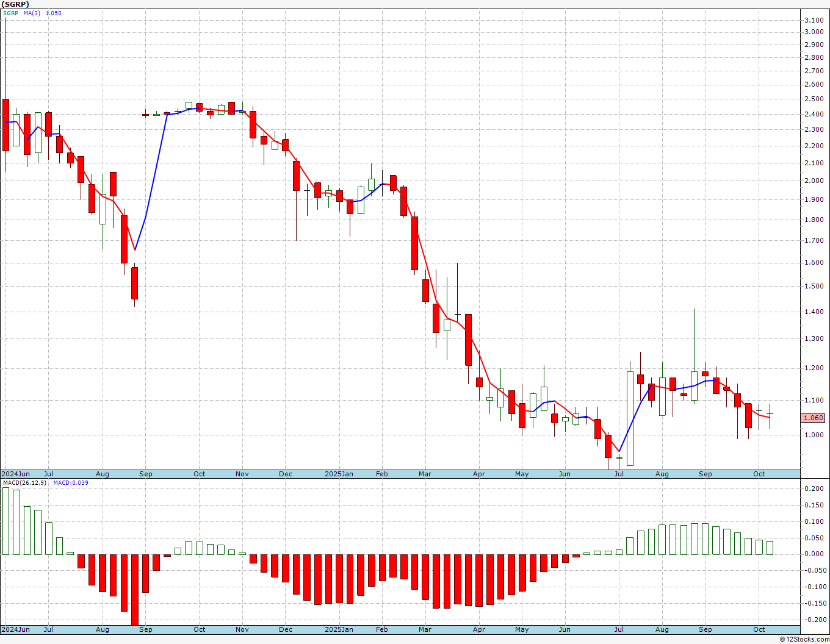Click the 1.300 price level value
Image resolution: width=830 pixels, height=644 pixels.
pos(814,338)
